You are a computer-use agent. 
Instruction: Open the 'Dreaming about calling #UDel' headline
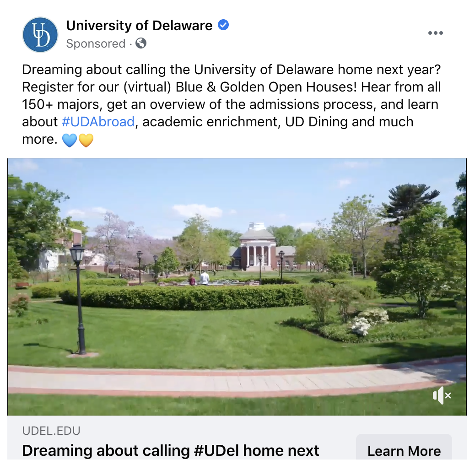tap(171, 450)
